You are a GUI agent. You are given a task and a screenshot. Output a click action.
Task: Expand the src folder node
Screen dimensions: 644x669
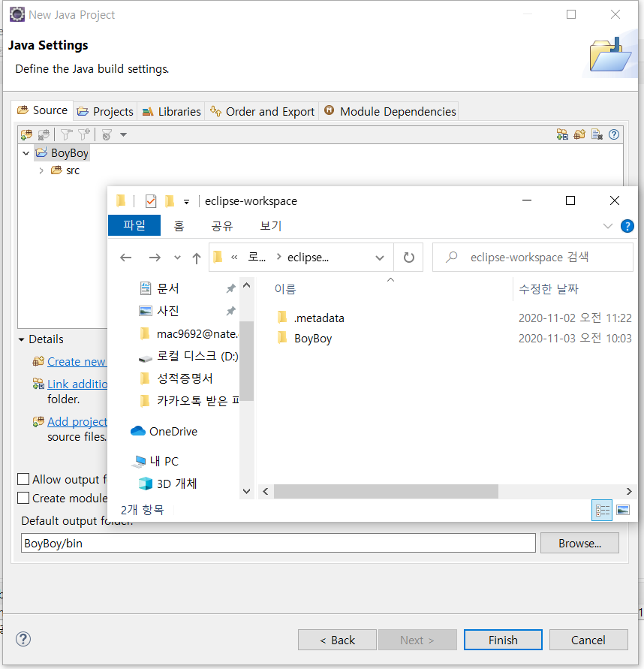pos(41,170)
